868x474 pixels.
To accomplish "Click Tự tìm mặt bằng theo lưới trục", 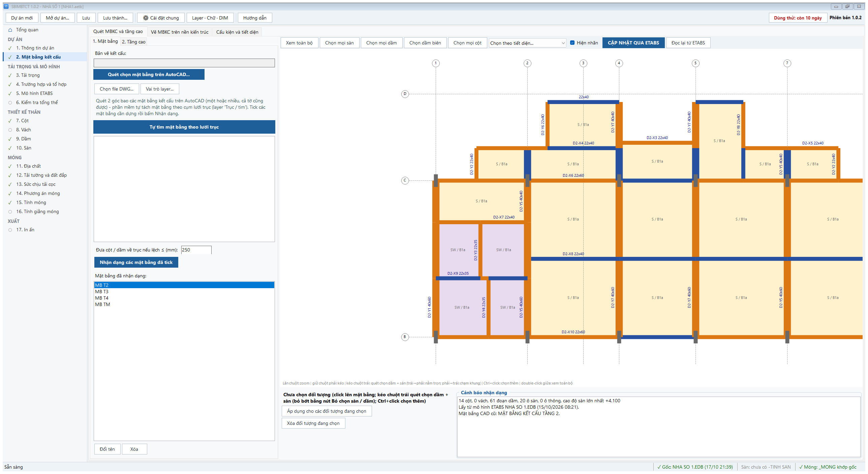I will [184, 127].
